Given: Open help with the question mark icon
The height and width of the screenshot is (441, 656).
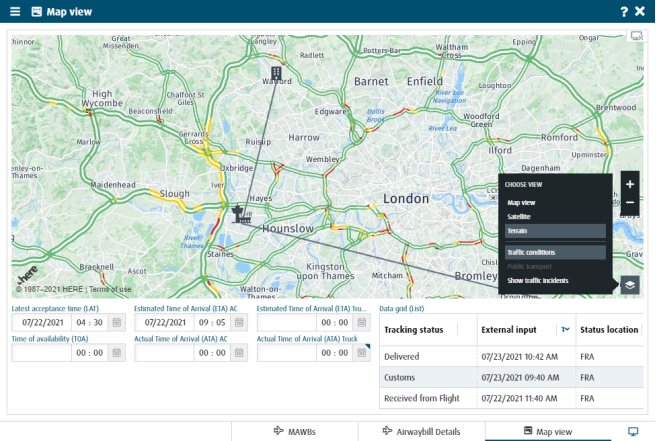Looking at the screenshot, I should tap(624, 11).
